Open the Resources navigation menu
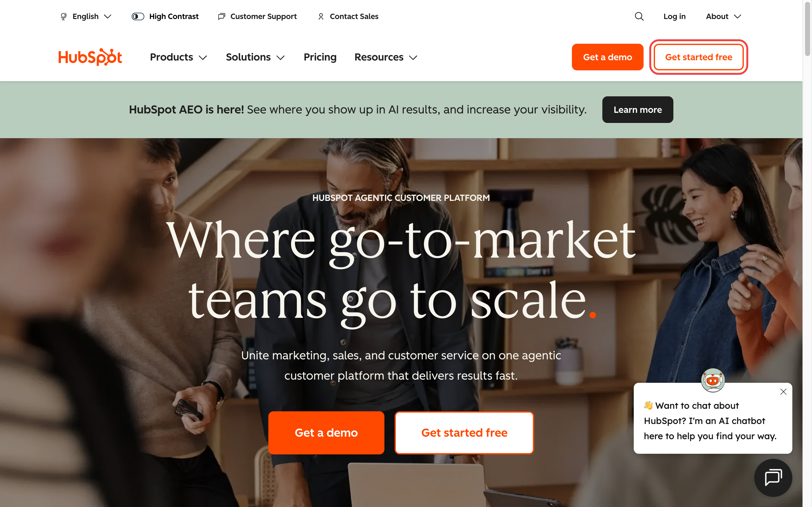 click(x=386, y=57)
